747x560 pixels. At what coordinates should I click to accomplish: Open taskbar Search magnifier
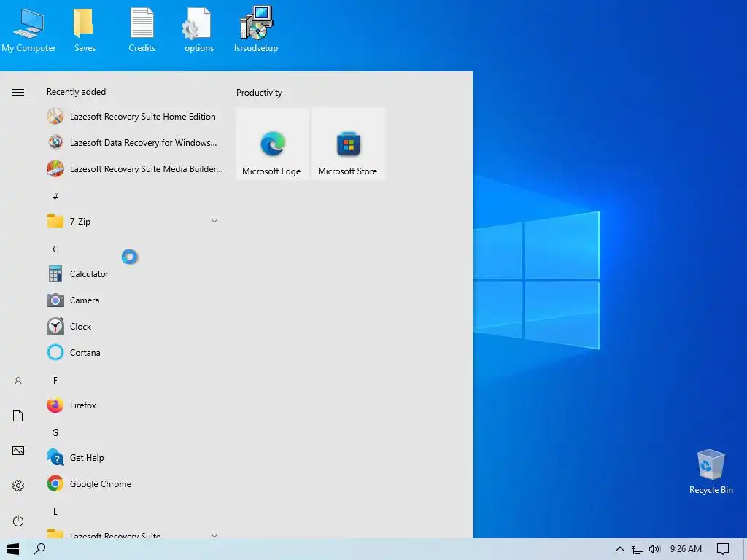point(39,549)
